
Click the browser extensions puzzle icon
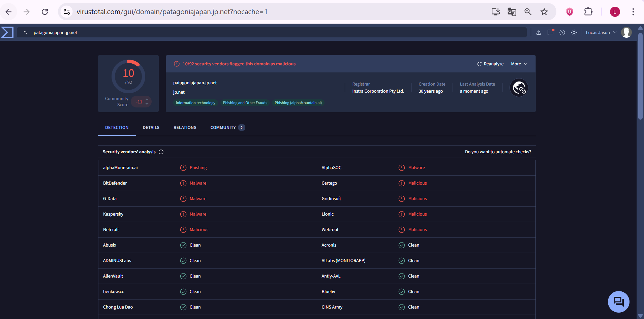(x=588, y=12)
